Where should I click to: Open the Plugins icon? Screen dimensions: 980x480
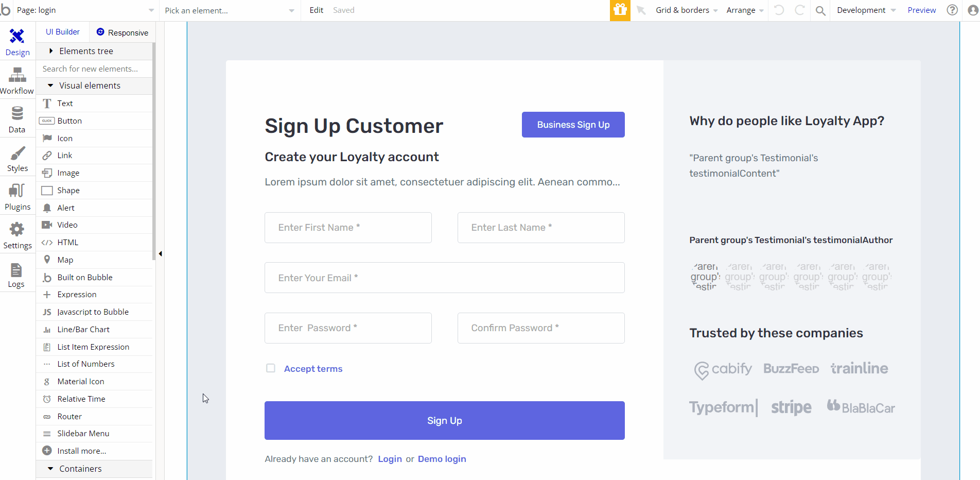point(17,191)
